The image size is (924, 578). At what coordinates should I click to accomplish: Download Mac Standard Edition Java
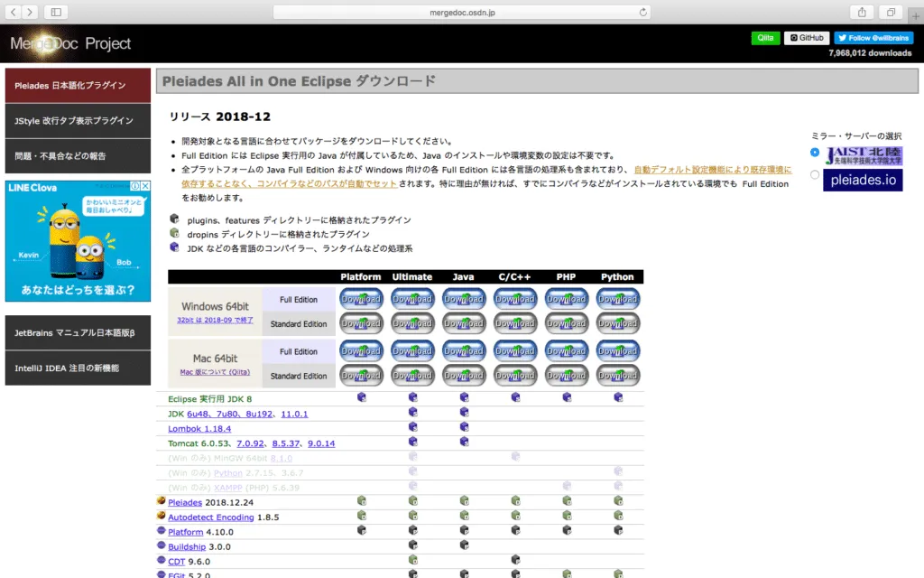464,375
